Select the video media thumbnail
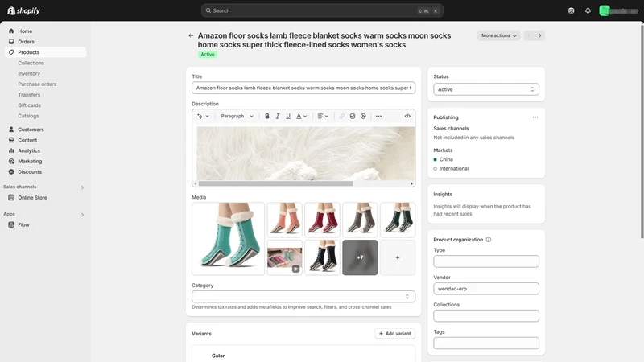 click(x=285, y=257)
